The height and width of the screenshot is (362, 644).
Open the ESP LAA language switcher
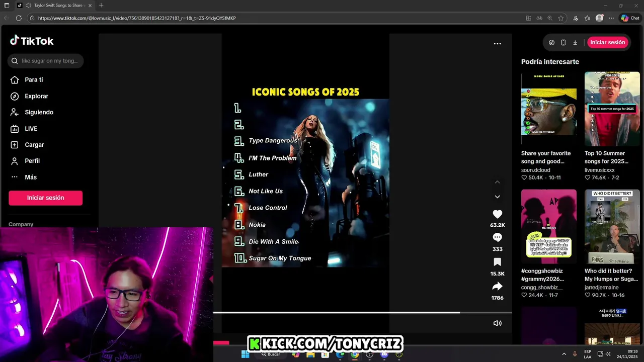pos(588,354)
